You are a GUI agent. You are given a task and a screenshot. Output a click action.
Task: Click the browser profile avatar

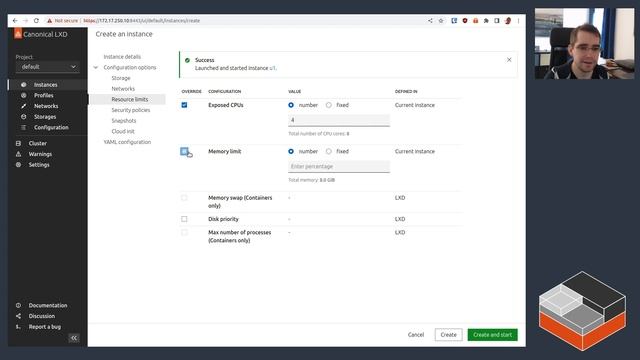click(x=508, y=20)
